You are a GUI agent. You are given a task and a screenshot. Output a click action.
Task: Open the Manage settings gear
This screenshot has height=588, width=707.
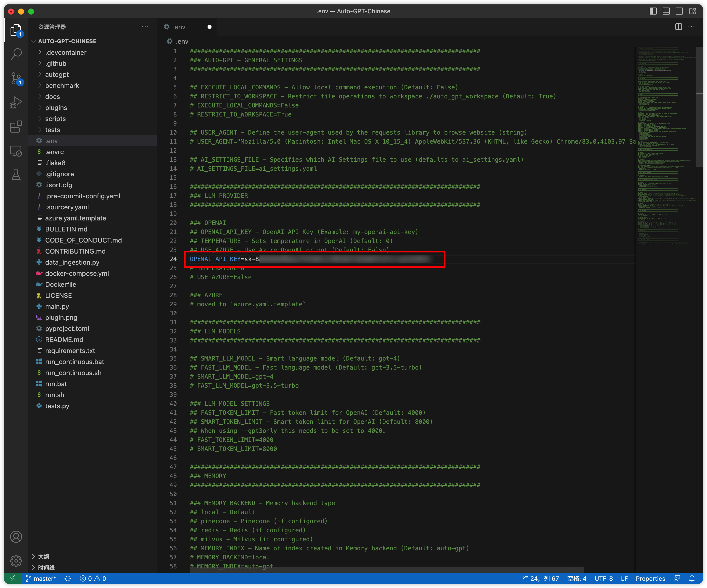16,561
